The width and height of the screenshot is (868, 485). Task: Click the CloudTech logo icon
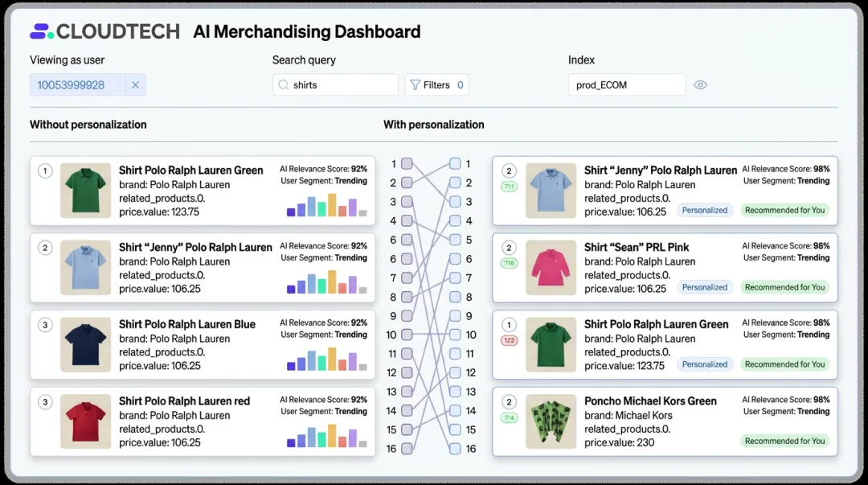[42, 31]
